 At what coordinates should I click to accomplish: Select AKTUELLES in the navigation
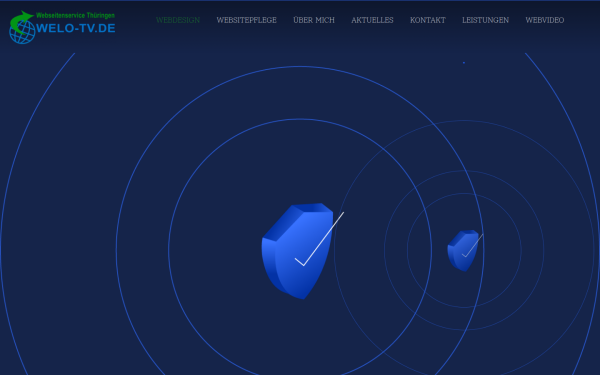[x=372, y=20]
